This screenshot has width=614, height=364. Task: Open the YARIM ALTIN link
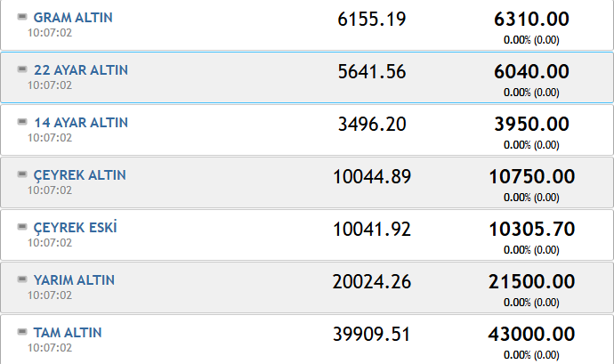(74, 280)
